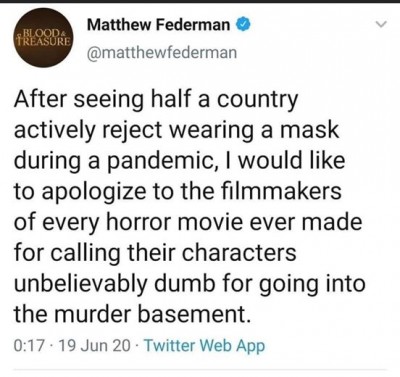
Task: Click the 0:17 tweet timestamp
Action: (x=29, y=346)
